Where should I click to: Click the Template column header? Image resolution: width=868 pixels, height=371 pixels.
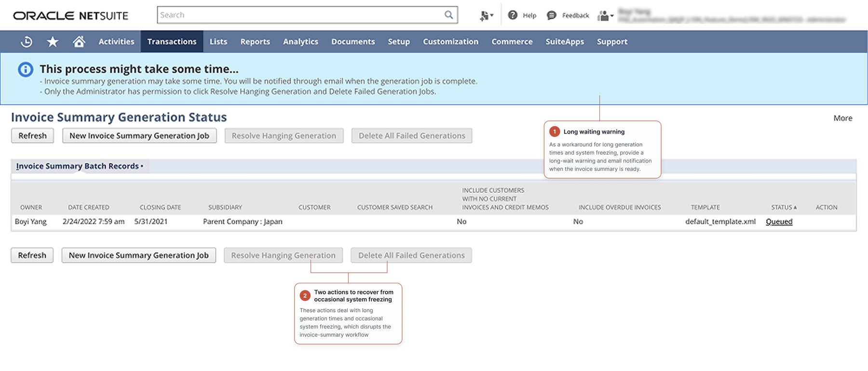(x=705, y=207)
